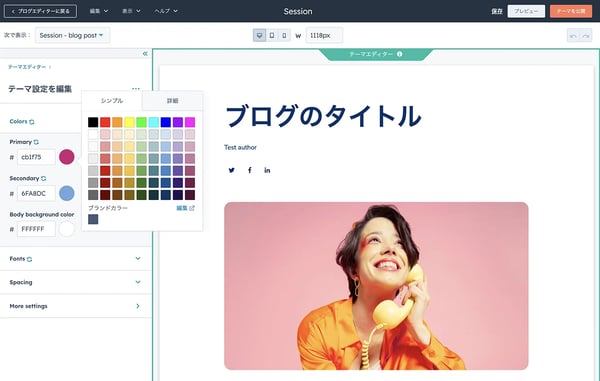Pick the black palette swatch
Viewport: 600px width, 381px height.
coord(93,122)
